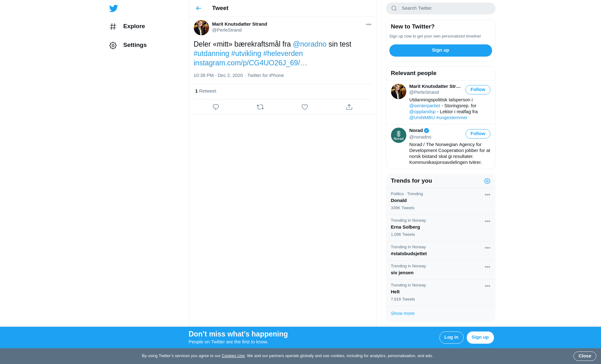Open the @opplandsp mention in bio

click(x=422, y=112)
